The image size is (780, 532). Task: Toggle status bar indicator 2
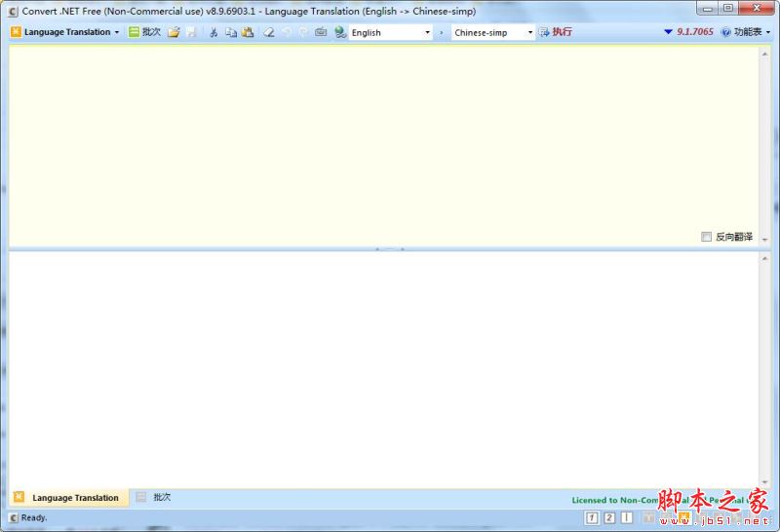[609, 517]
